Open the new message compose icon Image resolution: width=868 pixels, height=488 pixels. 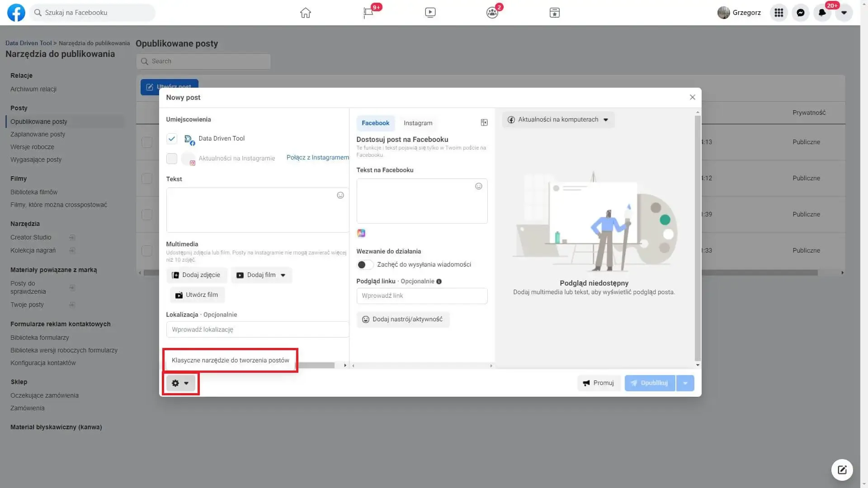[x=842, y=470]
